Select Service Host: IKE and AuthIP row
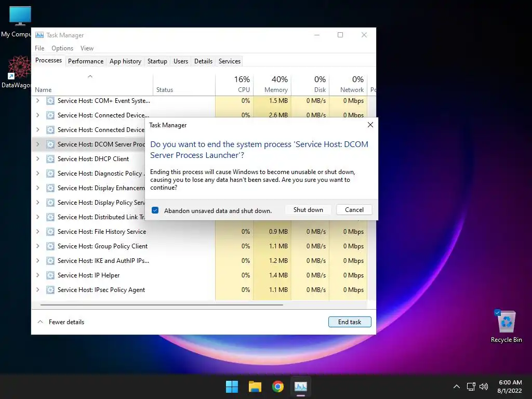The width and height of the screenshot is (532, 399). (x=199, y=261)
